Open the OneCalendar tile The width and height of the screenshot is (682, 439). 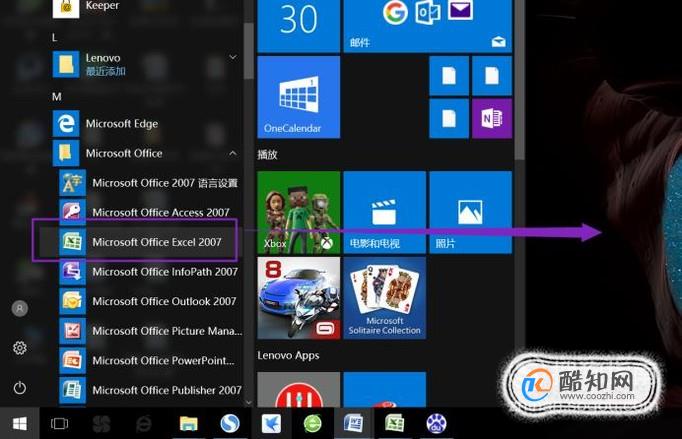[298, 97]
